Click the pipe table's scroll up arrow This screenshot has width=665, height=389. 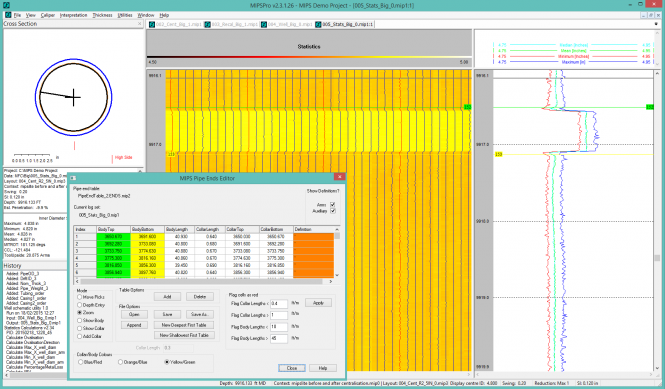[x=337, y=229]
